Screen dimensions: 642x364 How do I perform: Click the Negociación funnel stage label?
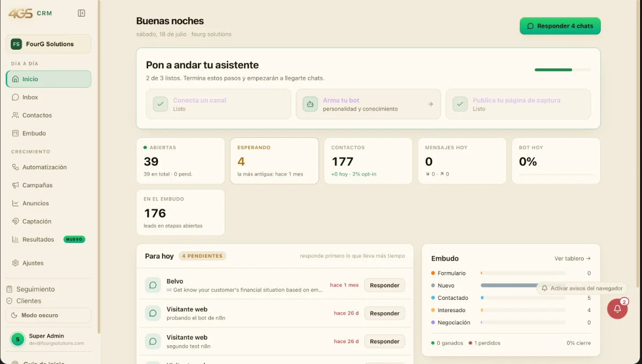[x=454, y=323]
